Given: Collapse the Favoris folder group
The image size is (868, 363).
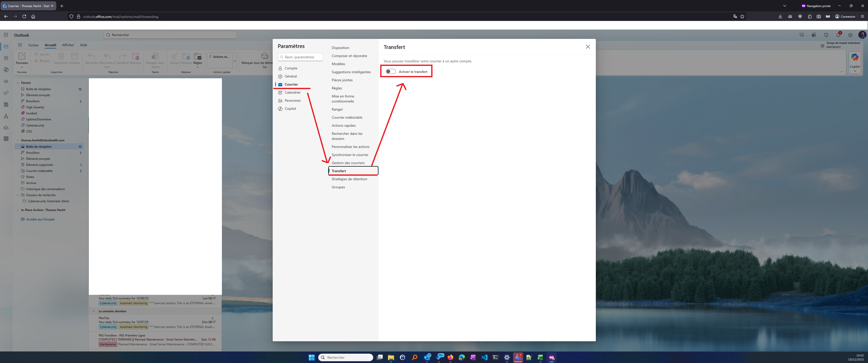Looking at the screenshot, I should [x=18, y=83].
